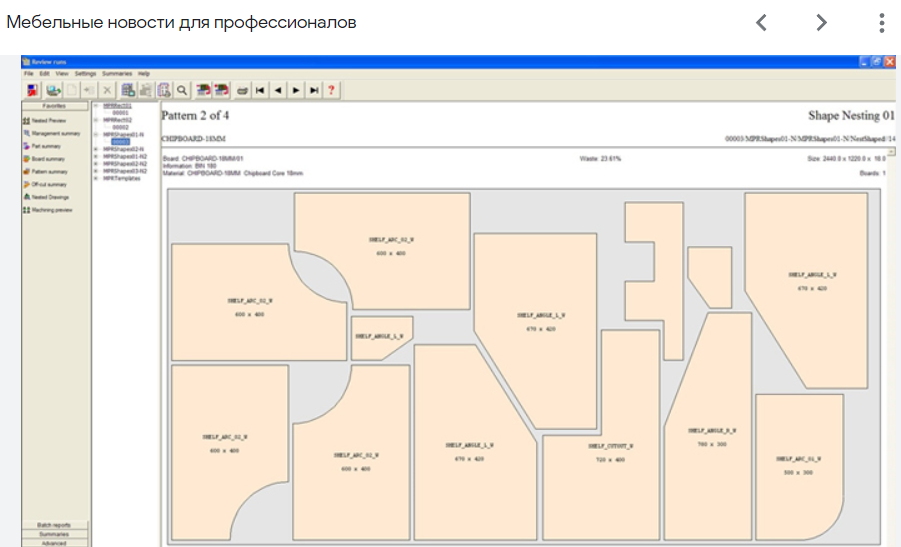The width and height of the screenshot is (901, 547).
Task: Click the exit door icon in toolbar
Action: (x=33, y=90)
